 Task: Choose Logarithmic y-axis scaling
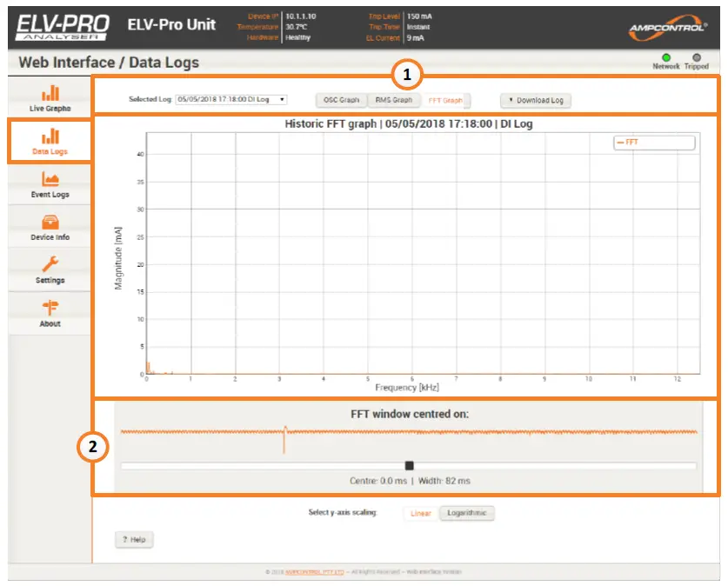466,513
